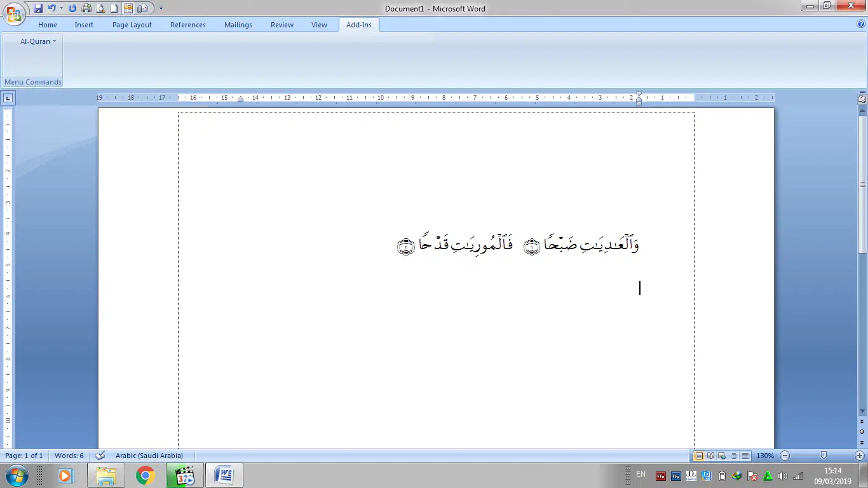This screenshot has height=488, width=868.
Task: Open the Windows Start menu
Action: coord(16,475)
